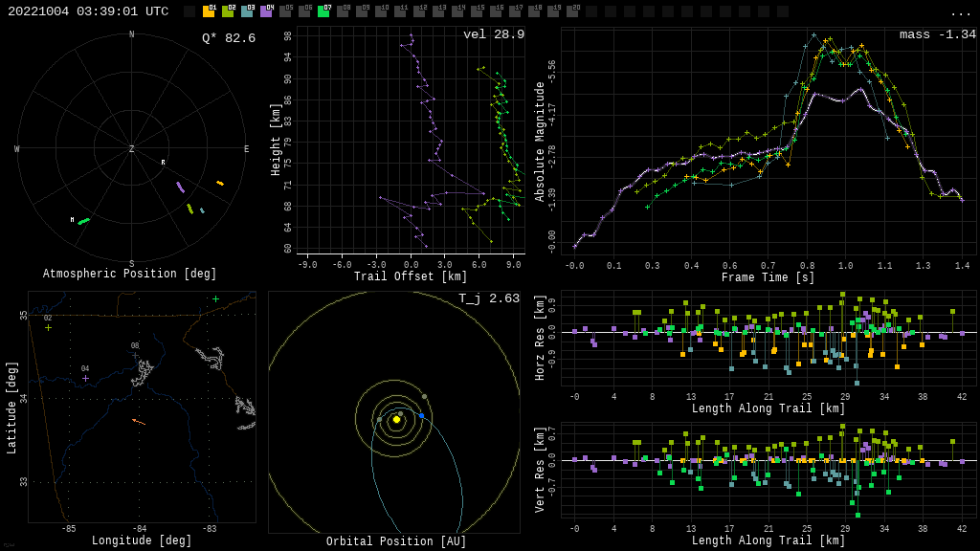
Task: Select the Z zenith marker in sky plot
Action: (132, 149)
